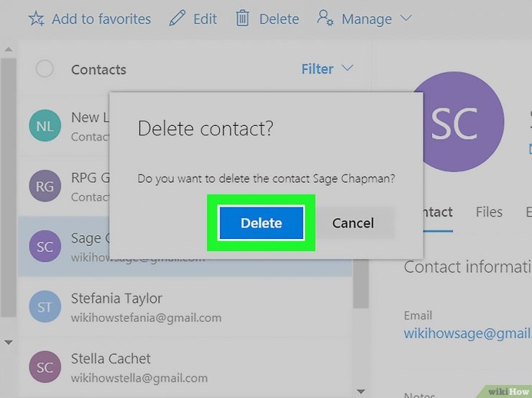The image size is (532, 398).
Task: Cancel the delete contact dialog
Action: pos(353,223)
